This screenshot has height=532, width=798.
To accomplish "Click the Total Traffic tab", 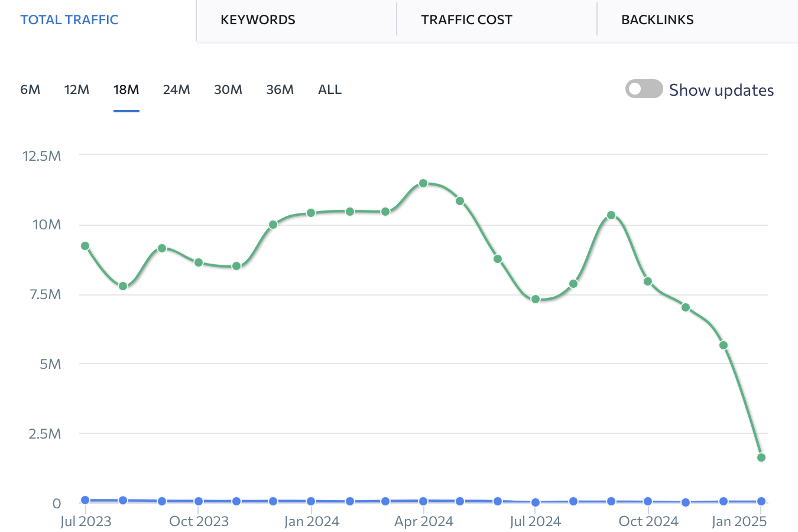I will (69, 20).
